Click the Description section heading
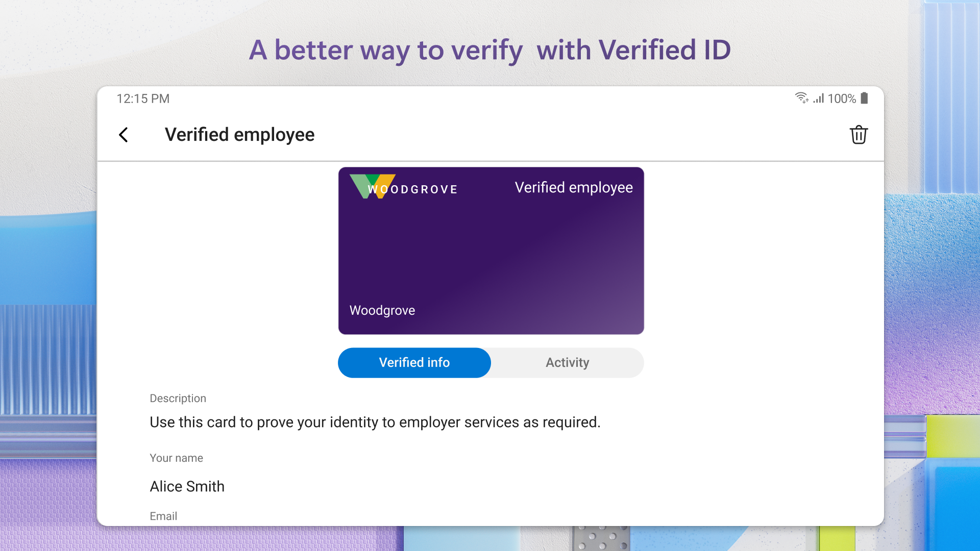 coord(178,398)
